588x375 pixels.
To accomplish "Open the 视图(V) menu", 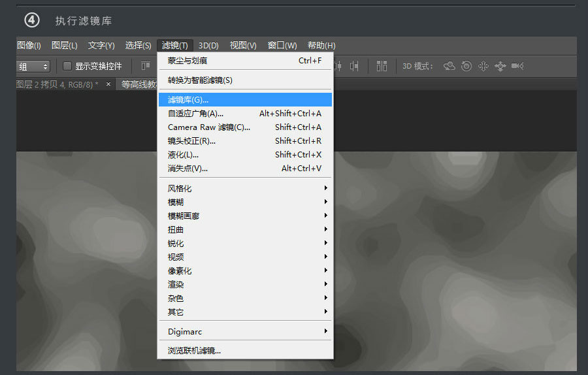I will [x=243, y=45].
